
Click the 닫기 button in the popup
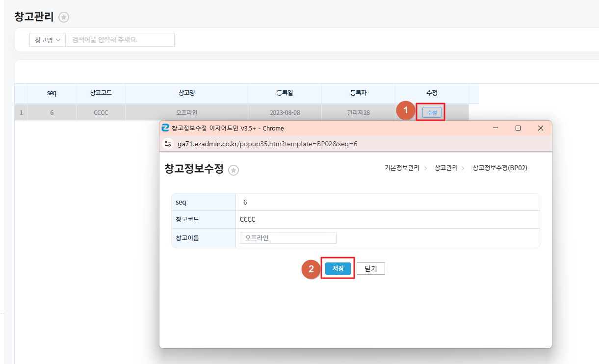pyautogui.click(x=371, y=268)
